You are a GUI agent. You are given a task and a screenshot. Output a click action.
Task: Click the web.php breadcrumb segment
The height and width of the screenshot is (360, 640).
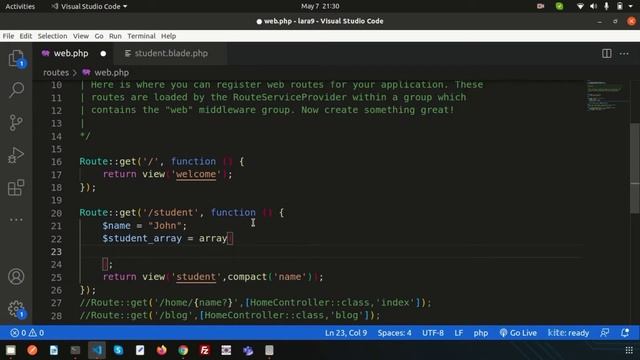pyautogui.click(x=111, y=73)
